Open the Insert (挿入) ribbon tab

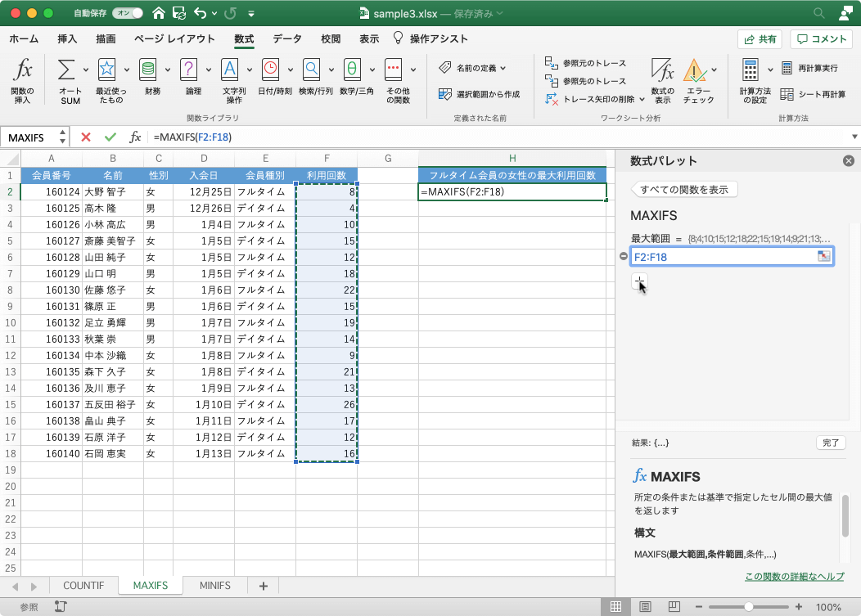(67, 39)
